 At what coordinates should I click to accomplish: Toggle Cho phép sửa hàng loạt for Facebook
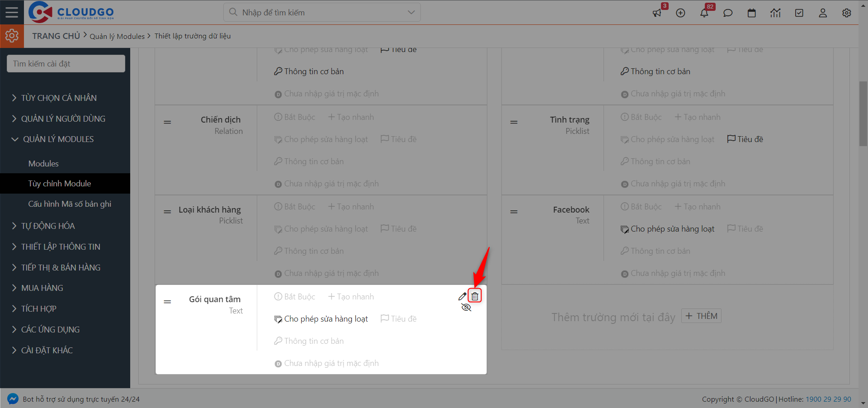[667, 229]
